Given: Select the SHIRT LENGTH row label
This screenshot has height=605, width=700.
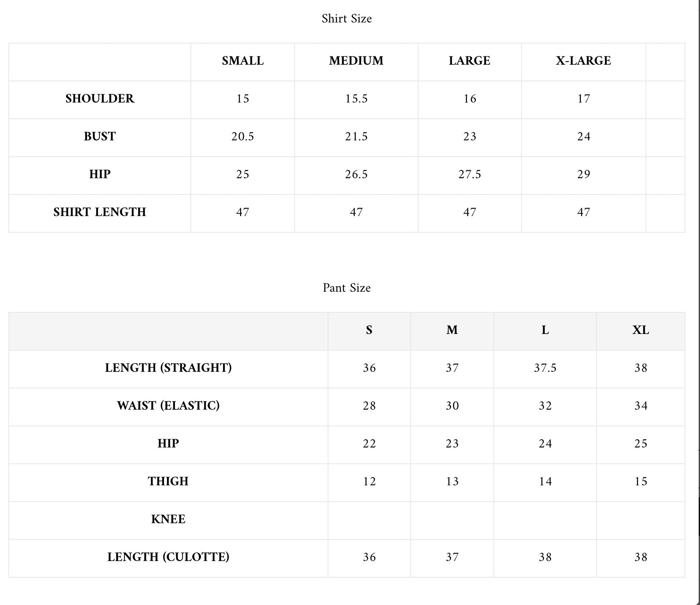Looking at the screenshot, I should 100,212.
